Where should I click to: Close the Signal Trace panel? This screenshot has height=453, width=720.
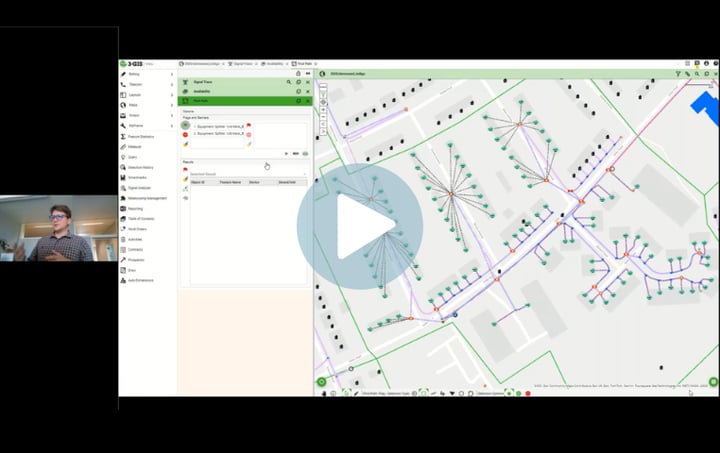click(308, 82)
